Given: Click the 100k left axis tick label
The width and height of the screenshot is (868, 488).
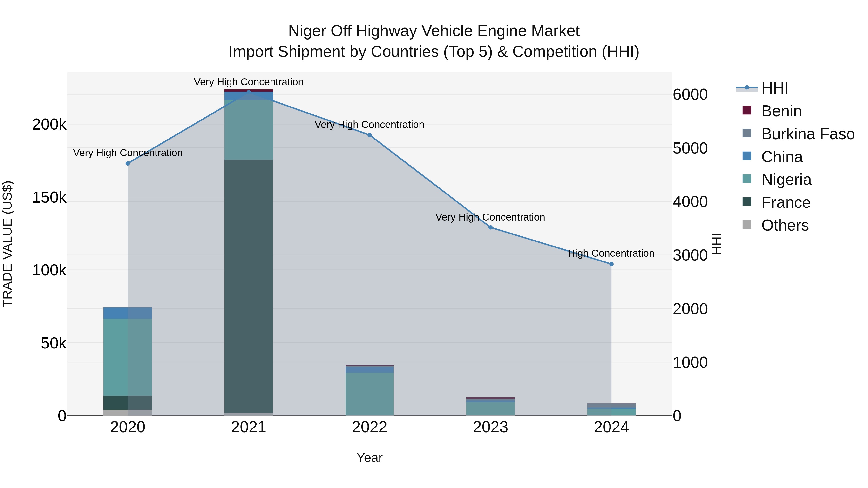Looking at the screenshot, I should pyautogui.click(x=49, y=270).
